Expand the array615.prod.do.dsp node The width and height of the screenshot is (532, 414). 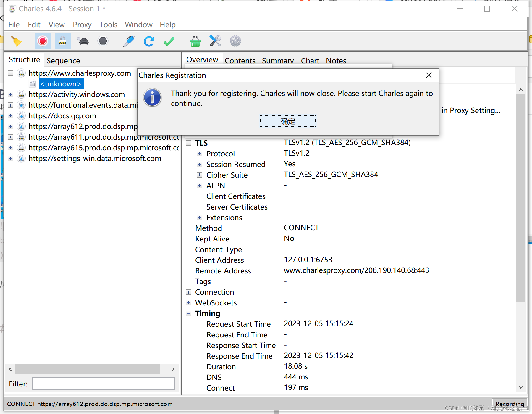[10, 148]
